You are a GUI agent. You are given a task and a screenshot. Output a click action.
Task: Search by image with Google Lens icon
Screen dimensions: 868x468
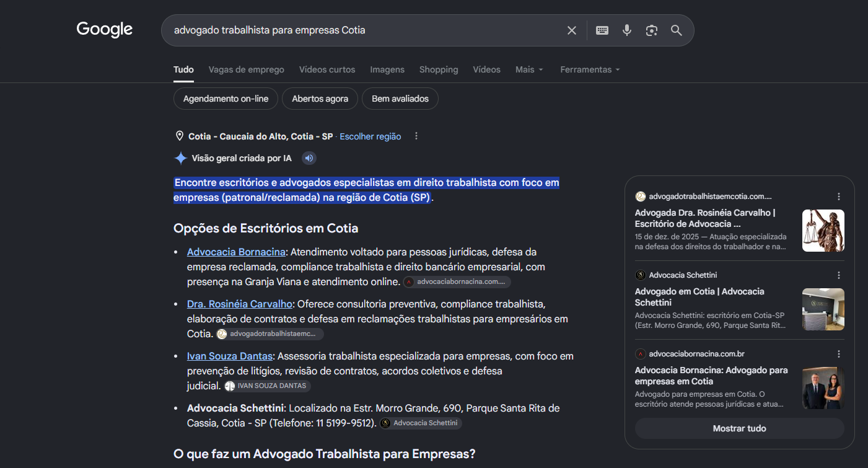pos(651,30)
